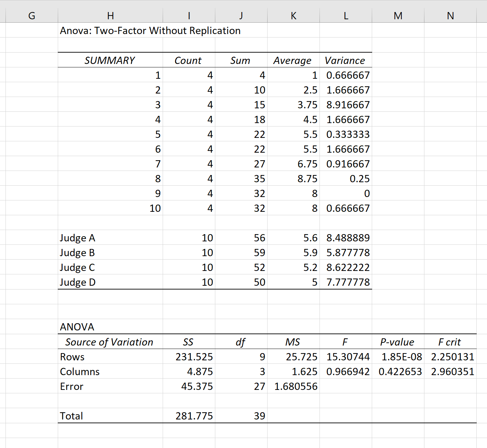Select column N header
The width and height of the screenshot is (487, 448).
click(x=450, y=15)
